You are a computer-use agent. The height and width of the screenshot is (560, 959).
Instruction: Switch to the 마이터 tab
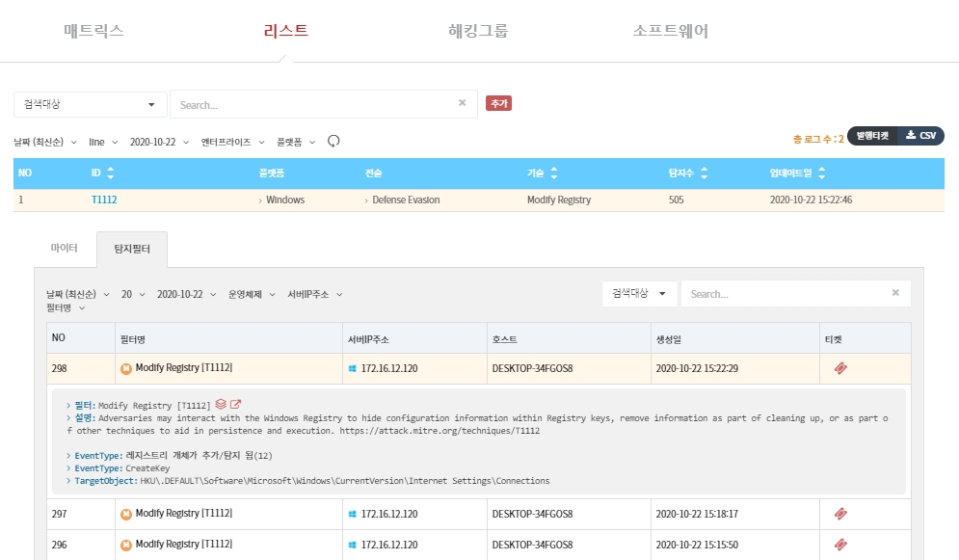(x=64, y=249)
